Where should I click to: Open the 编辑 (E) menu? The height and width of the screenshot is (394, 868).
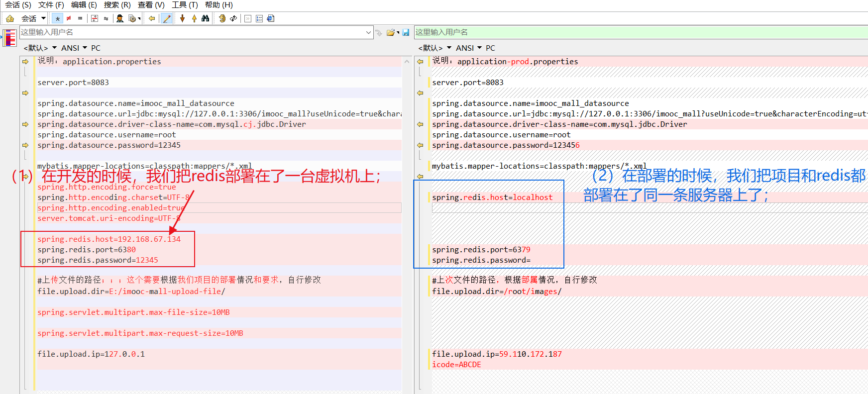coord(84,5)
